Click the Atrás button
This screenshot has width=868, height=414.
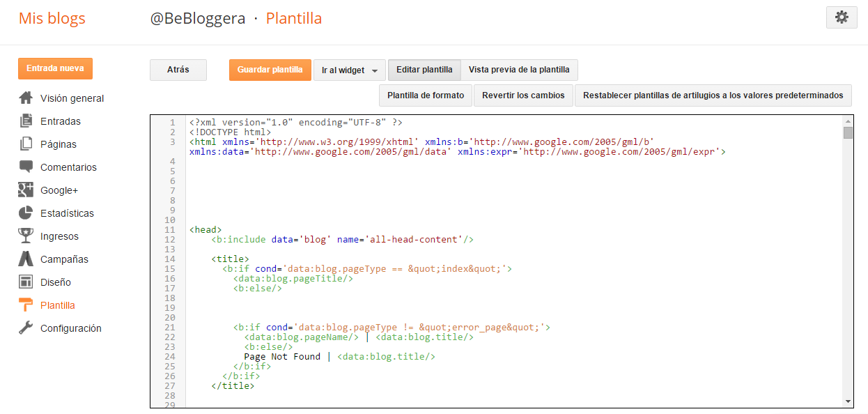(x=178, y=70)
